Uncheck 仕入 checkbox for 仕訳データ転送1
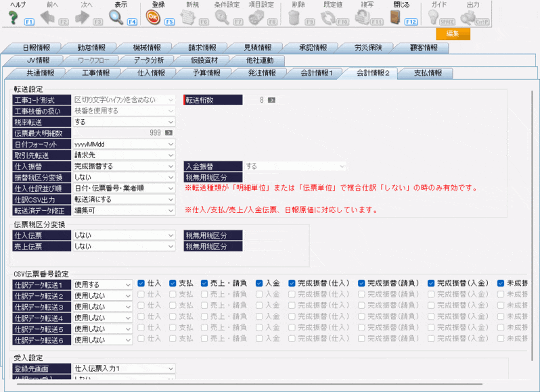The image size is (540, 392). 141,284
